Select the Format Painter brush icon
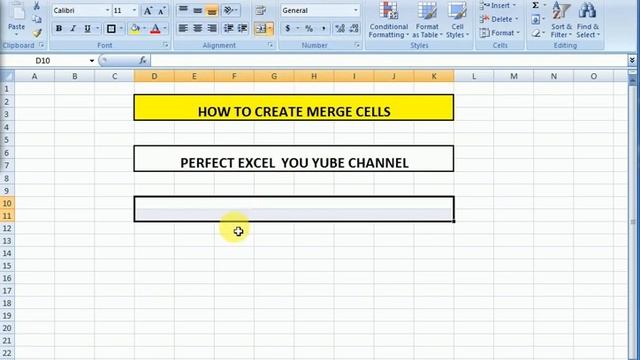 [37, 33]
